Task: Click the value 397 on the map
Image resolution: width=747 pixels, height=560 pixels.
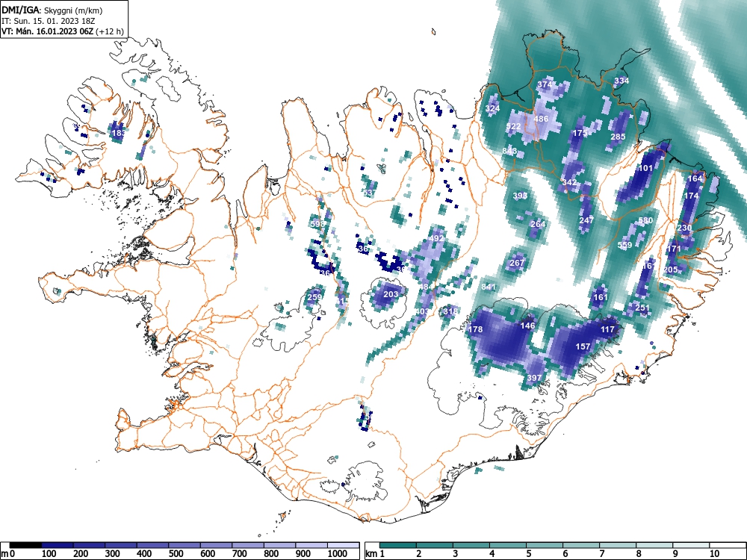Action: pos(534,378)
